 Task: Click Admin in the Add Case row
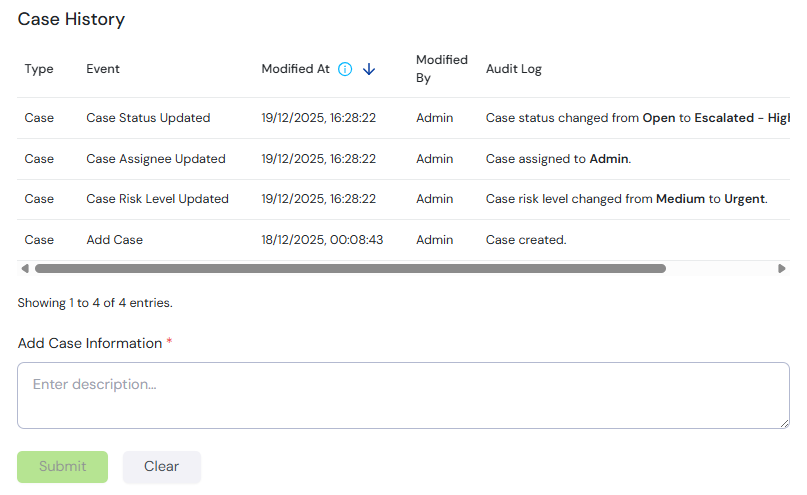(435, 240)
